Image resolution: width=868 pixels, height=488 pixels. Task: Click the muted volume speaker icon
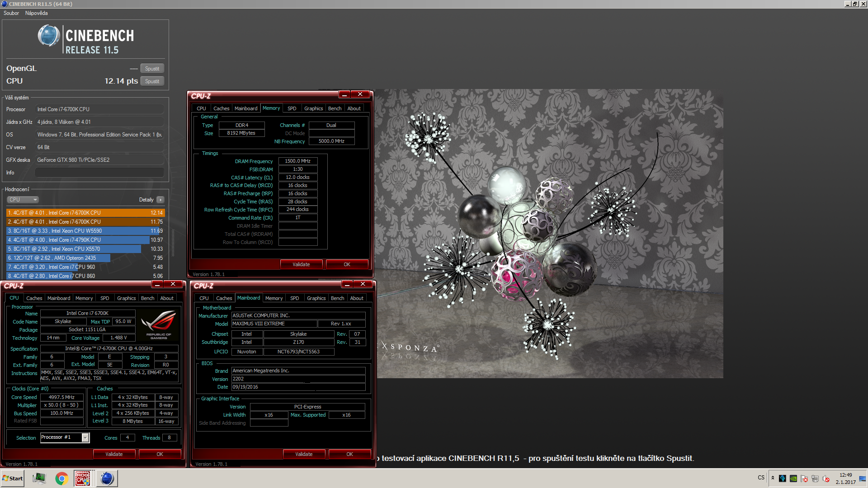826,479
